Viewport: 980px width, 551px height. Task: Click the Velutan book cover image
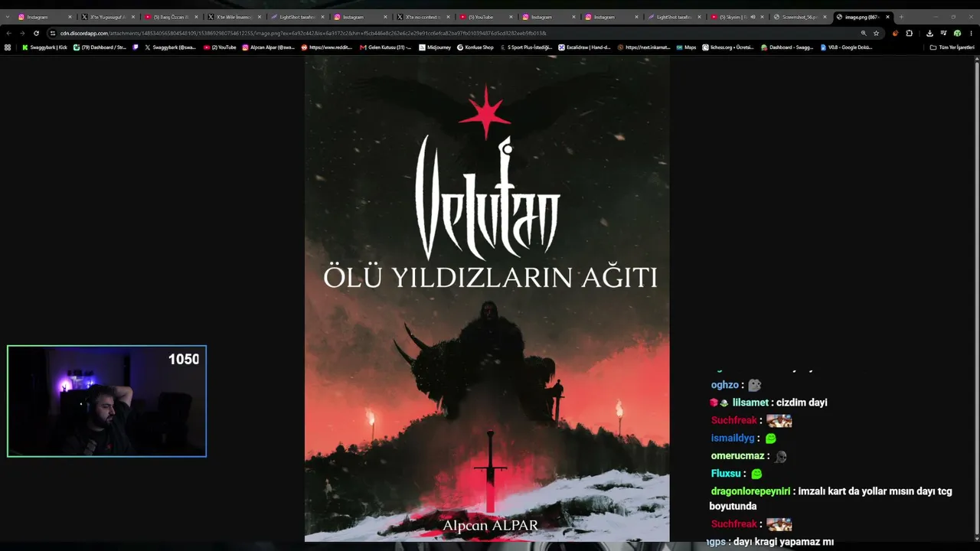click(487, 298)
